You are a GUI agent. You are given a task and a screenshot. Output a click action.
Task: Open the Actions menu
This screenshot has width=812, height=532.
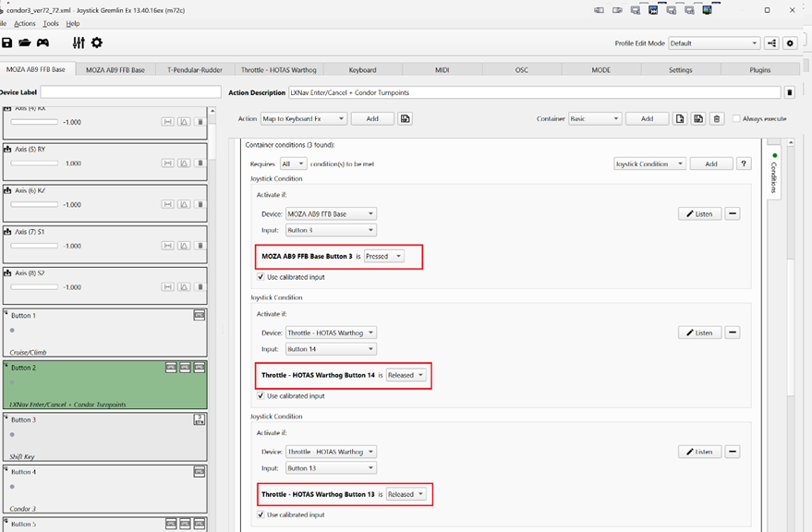click(25, 24)
